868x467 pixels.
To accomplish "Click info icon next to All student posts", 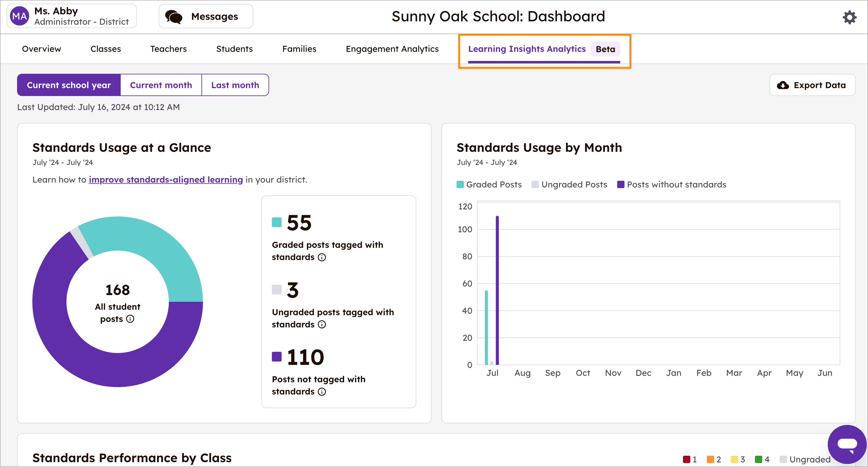I will point(130,319).
